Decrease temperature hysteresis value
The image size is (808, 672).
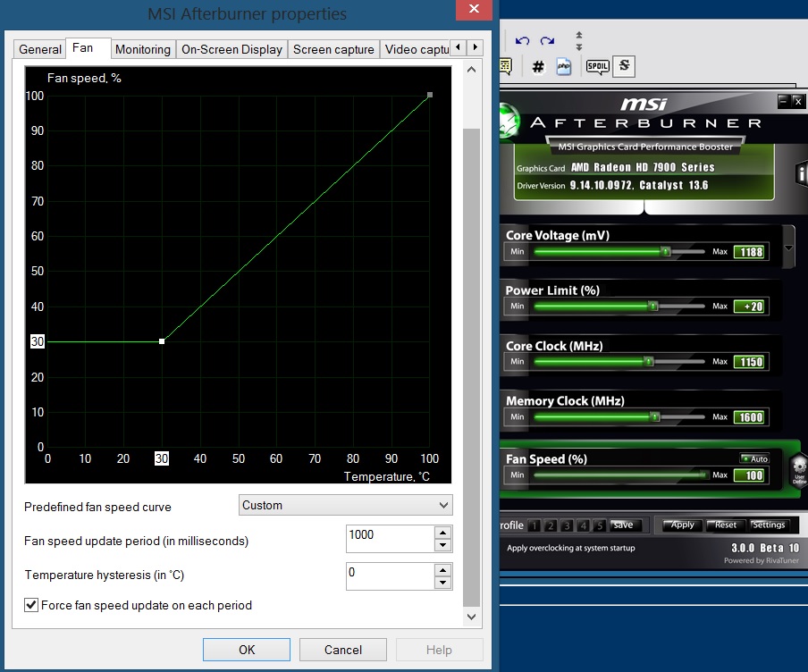pyautogui.click(x=442, y=583)
